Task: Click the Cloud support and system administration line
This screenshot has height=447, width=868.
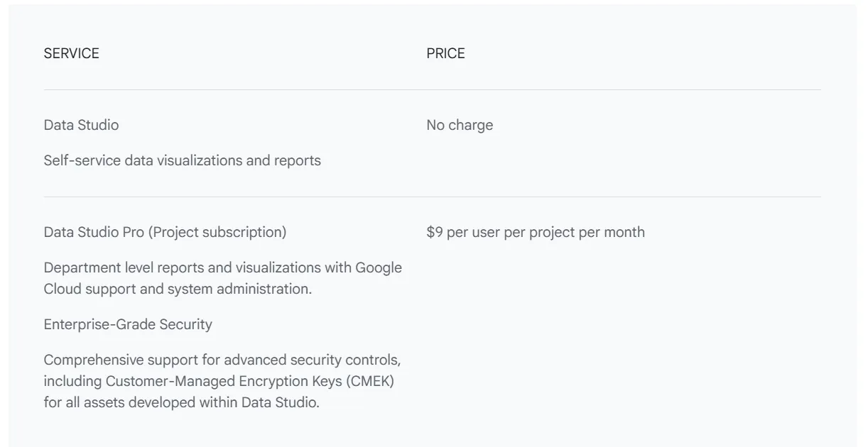Action: pos(178,289)
